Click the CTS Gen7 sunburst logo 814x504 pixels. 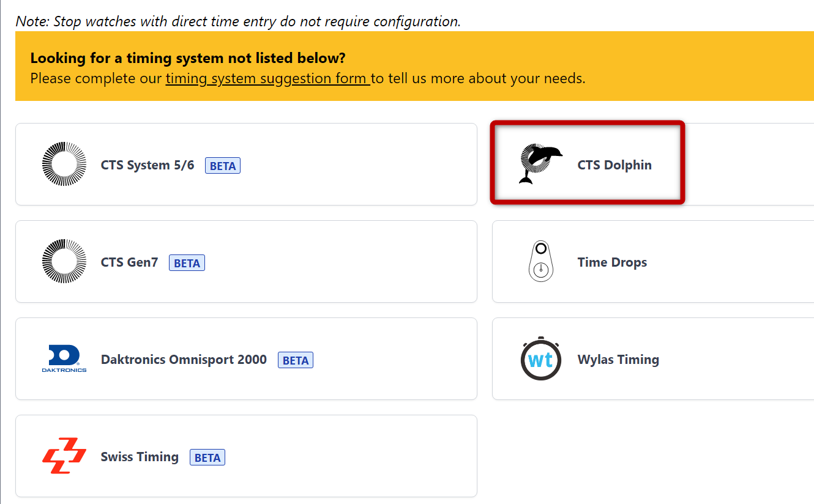tap(64, 261)
